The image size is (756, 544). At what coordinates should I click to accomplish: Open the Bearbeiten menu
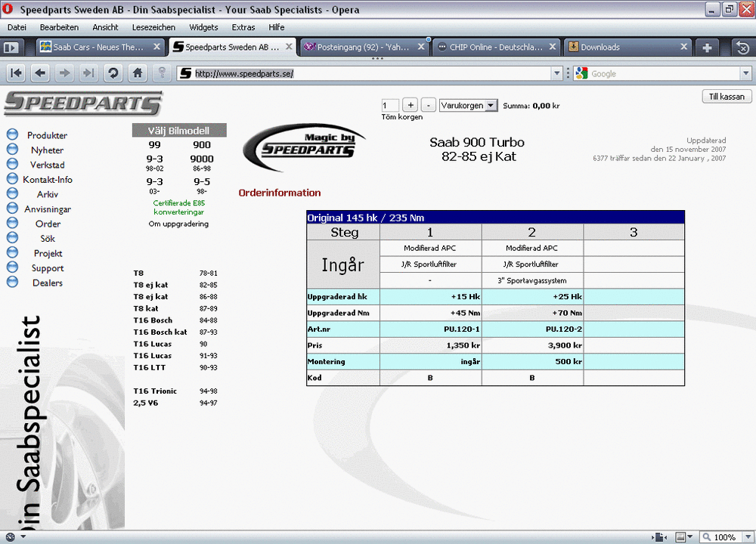point(59,27)
